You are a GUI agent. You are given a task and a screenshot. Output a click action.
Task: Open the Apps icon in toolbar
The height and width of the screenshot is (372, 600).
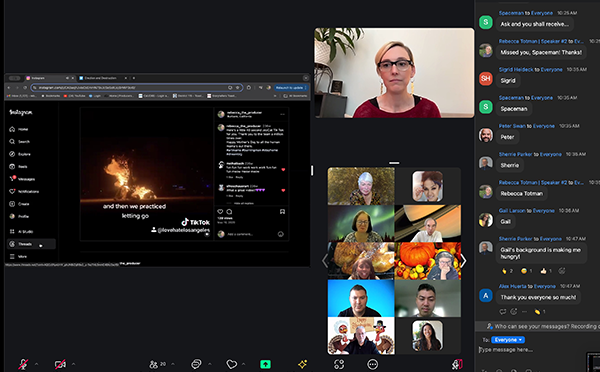point(339,364)
